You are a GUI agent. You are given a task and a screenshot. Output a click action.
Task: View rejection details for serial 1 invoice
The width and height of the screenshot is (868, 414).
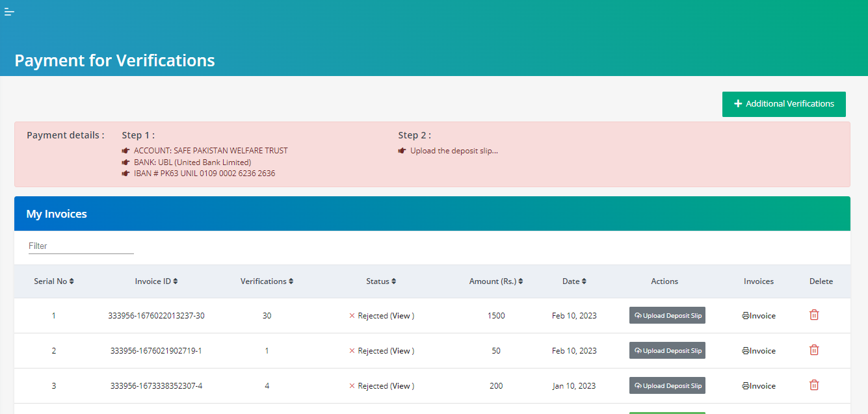point(401,316)
